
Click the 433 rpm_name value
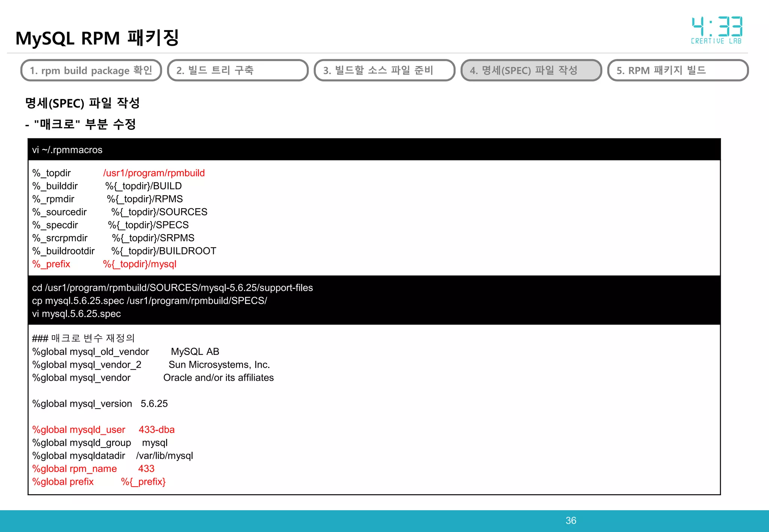point(146,469)
